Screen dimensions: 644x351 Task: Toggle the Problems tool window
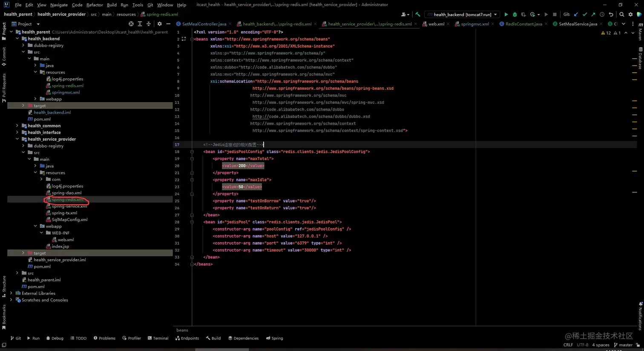pyautogui.click(x=104, y=338)
